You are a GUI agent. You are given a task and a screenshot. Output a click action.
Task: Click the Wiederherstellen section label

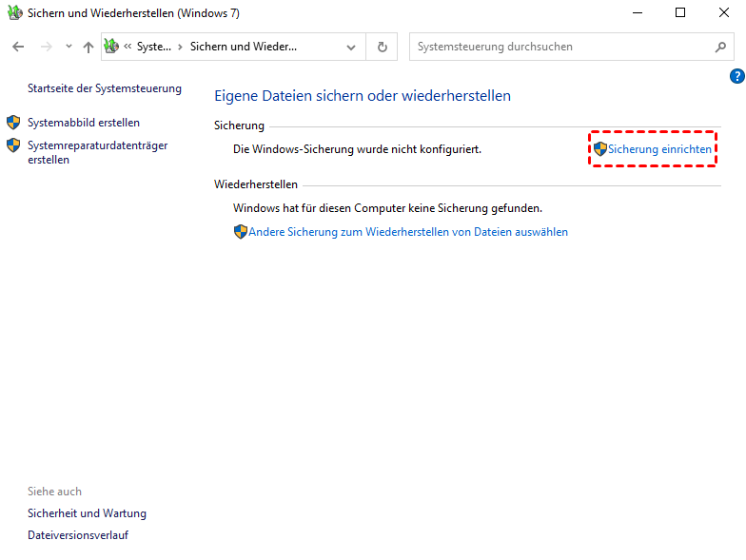click(256, 184)
